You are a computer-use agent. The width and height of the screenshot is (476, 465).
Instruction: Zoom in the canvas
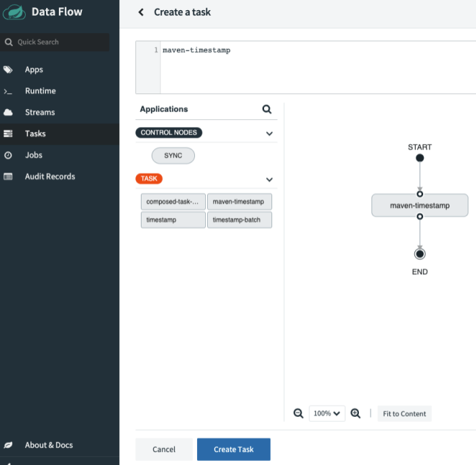tap(355, 414)
